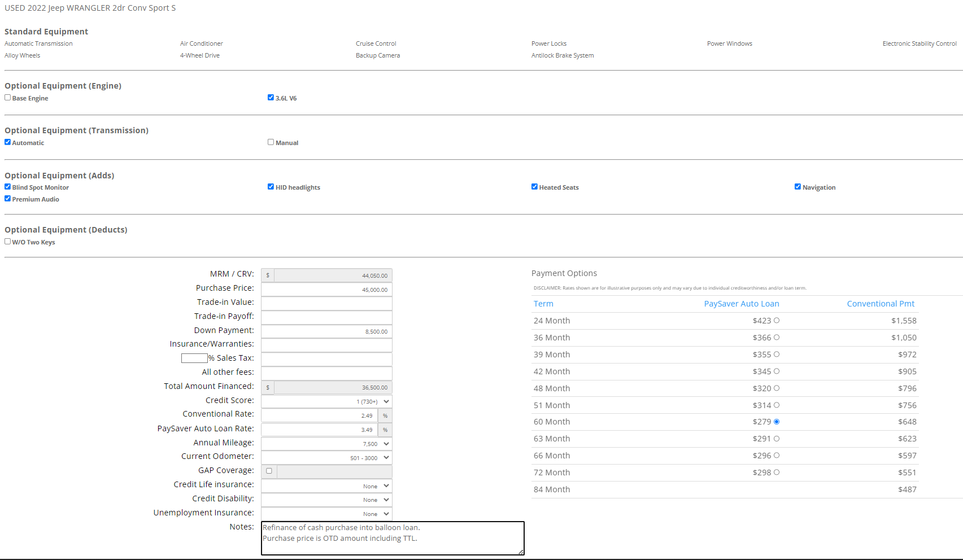Screen dimensions: 963x560
Task: Select the 60 Month PaySaver radio button
Action: pos(777,422)
